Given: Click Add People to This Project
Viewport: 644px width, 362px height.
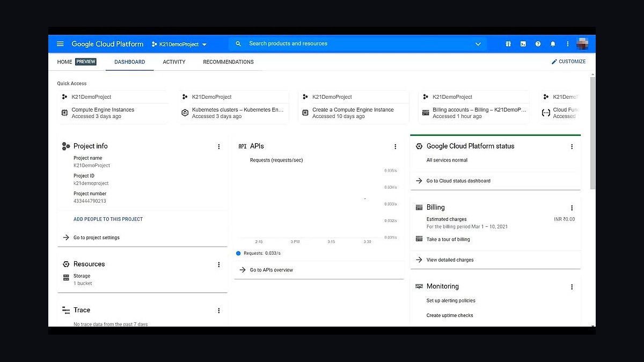Looking at the screenshot, I should [x=108, y=219].
